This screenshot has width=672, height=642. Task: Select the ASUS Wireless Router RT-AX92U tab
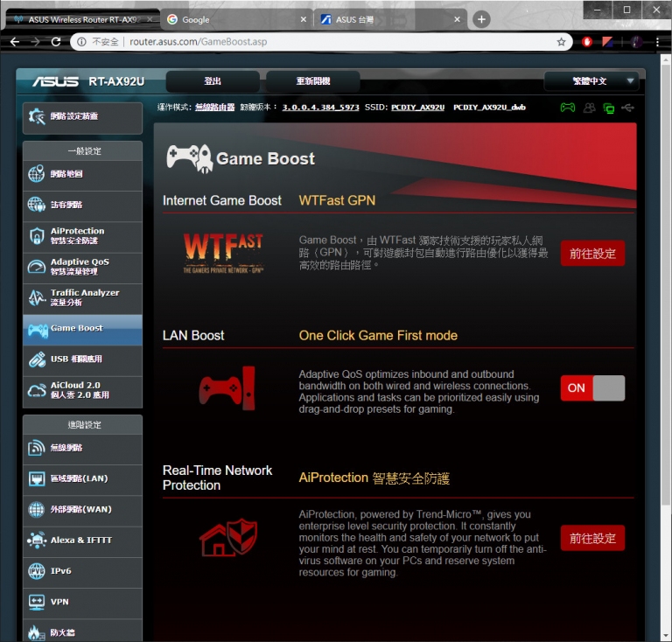[81, 20]
